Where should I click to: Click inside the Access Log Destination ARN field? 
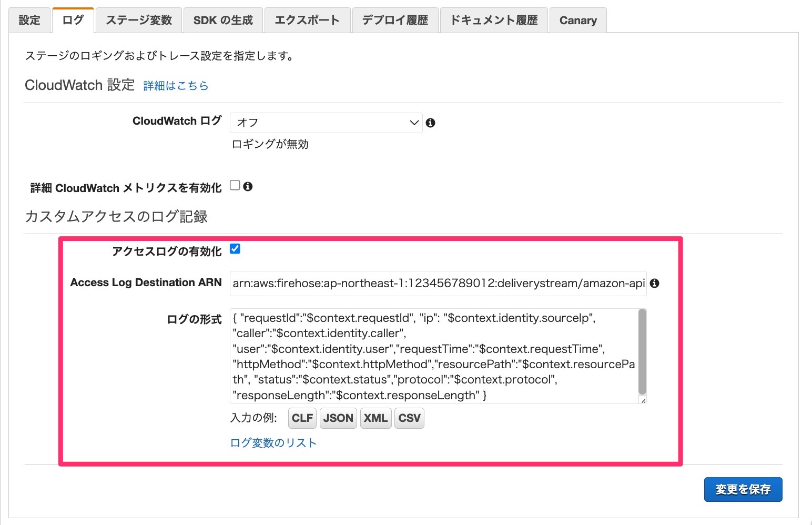coord(437,283)
